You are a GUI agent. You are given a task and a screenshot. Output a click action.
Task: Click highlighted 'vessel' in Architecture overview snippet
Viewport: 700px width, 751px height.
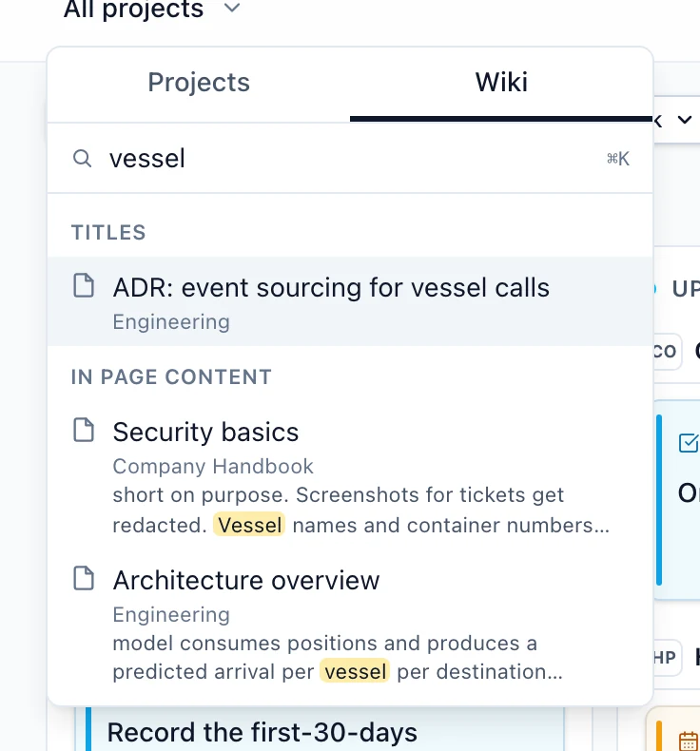coord(355,671)
